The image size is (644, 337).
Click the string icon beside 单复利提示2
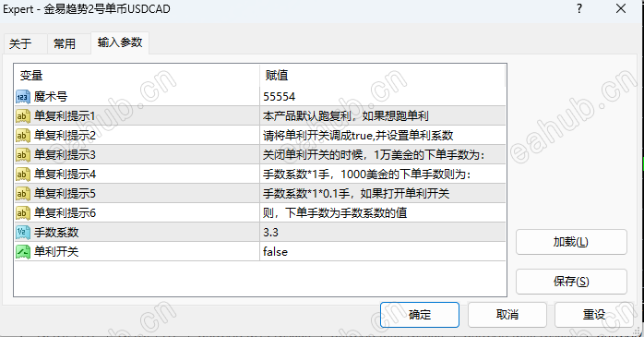(22, 136)
